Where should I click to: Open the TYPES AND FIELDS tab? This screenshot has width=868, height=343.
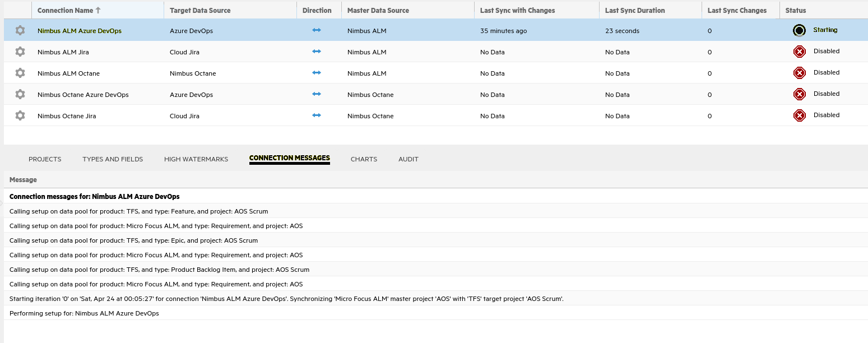click(112, 159)
